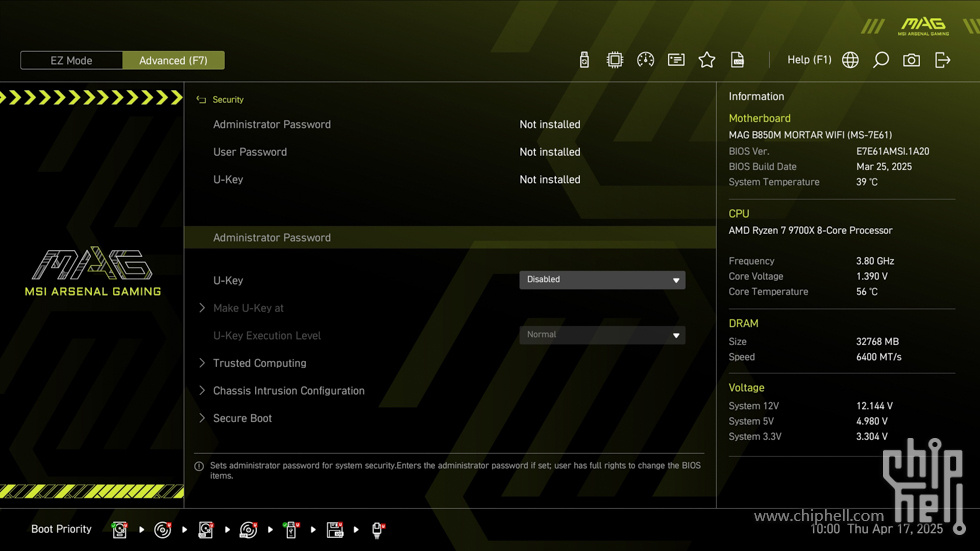Click BIOS version value E7E61AMSI.1A20
This screenshot has width=980, height=551.
click(892, 151)
